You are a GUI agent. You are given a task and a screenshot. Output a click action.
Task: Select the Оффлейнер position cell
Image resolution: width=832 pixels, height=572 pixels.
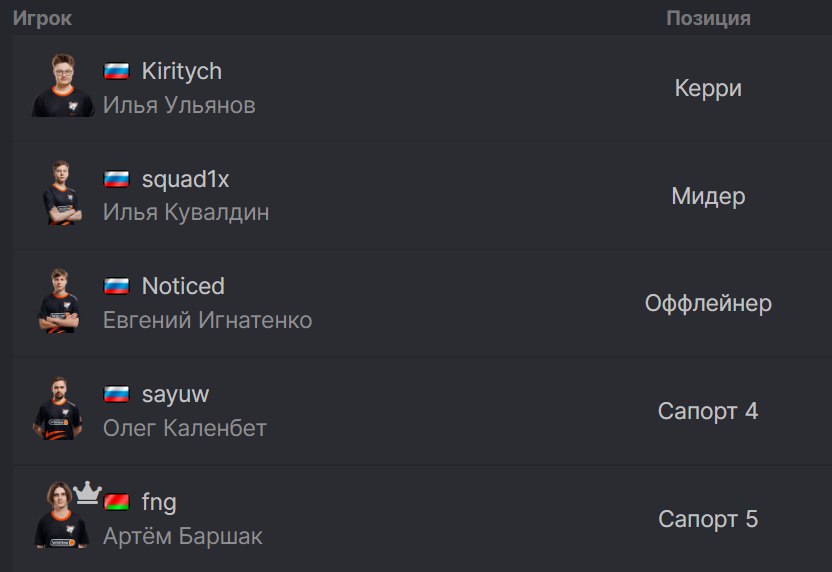coord(708,304)
